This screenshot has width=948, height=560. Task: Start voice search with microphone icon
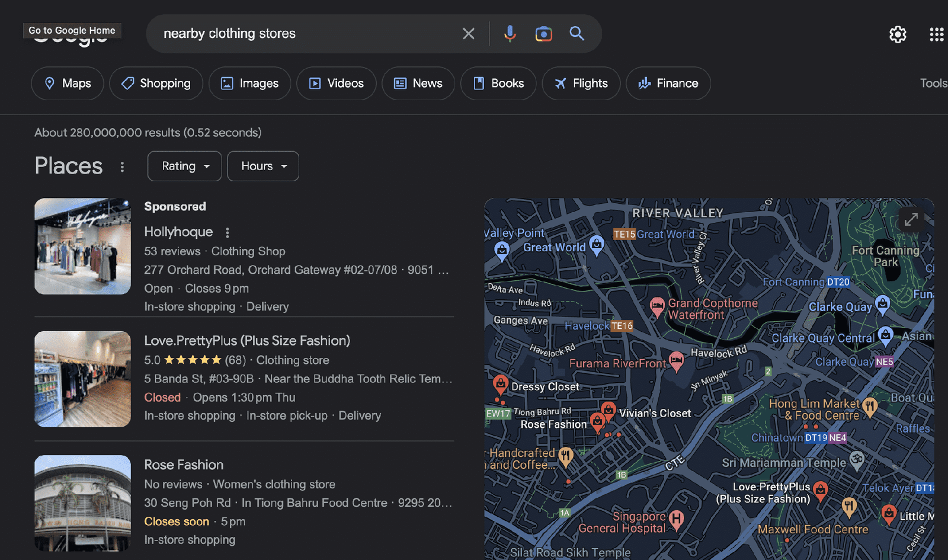[510, 34]
